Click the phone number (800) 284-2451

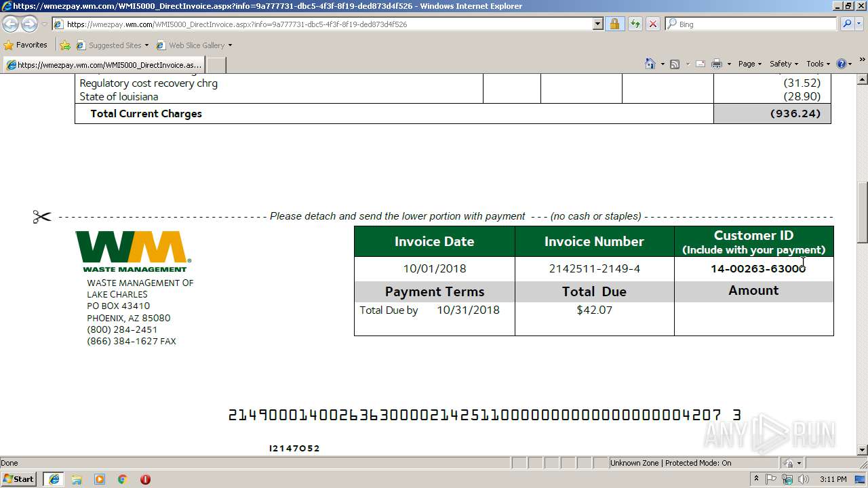(x=122, y=329)
